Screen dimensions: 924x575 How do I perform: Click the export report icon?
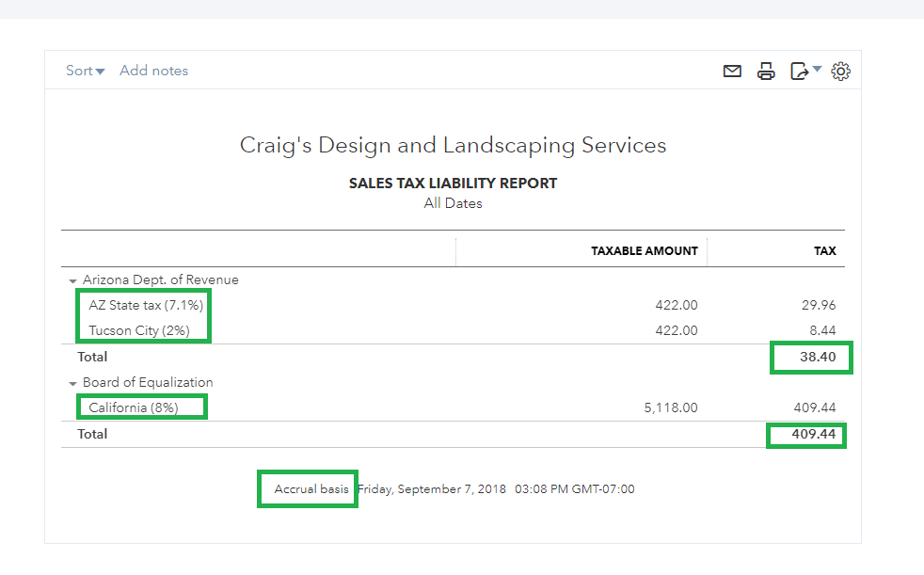pos(799,71)
